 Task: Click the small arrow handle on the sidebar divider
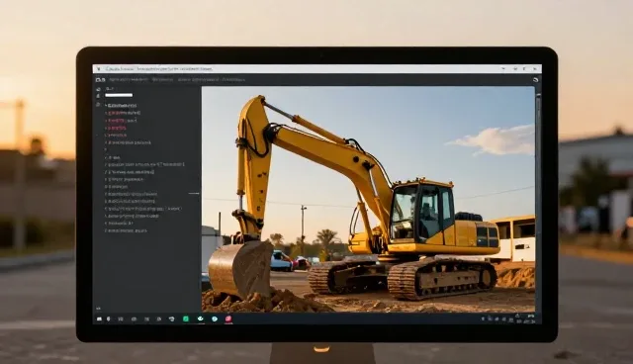coord(194,194)
